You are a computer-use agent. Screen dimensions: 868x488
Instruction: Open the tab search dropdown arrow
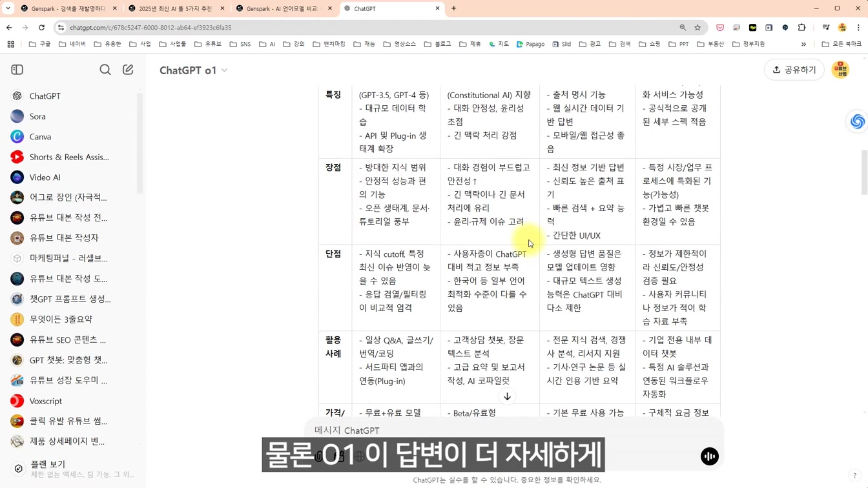(x=8, y=8)
